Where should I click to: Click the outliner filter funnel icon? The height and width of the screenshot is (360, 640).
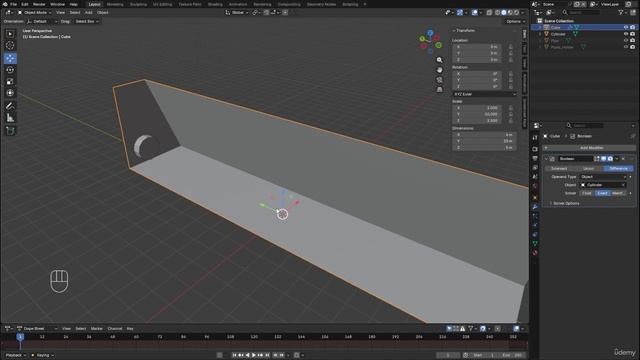click(x=621, y=13)
